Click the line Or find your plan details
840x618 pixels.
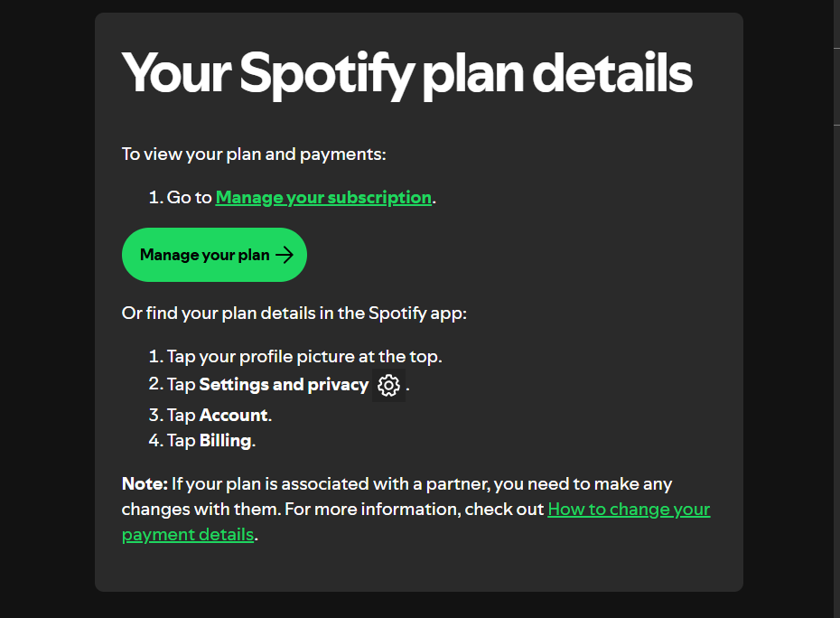click(x=294, y=313)
